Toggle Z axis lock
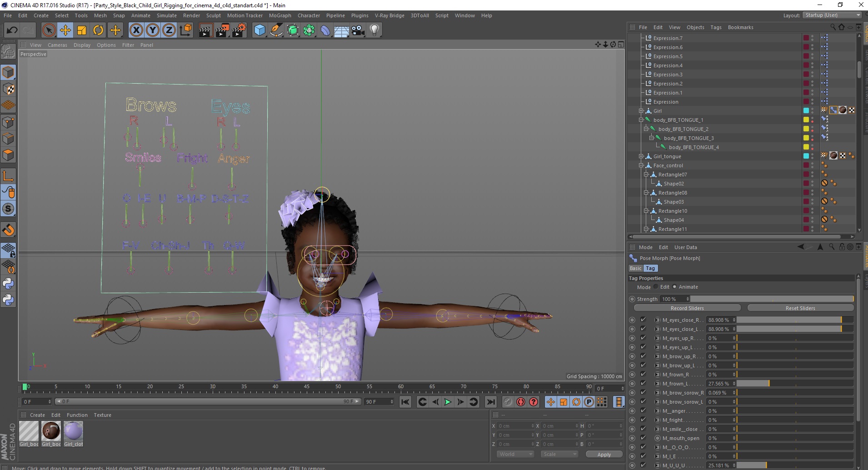The image size is (868, 470). pos(169,30)
